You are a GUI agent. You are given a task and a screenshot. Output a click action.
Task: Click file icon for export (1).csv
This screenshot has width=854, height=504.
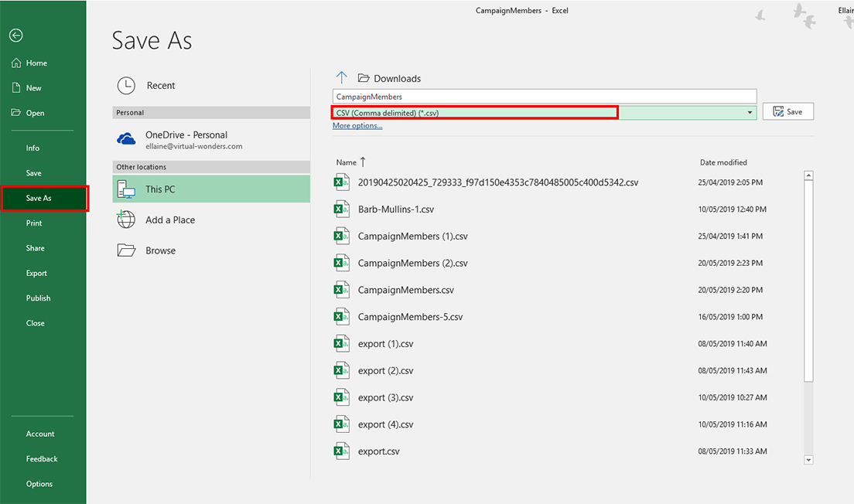[341, 343]
